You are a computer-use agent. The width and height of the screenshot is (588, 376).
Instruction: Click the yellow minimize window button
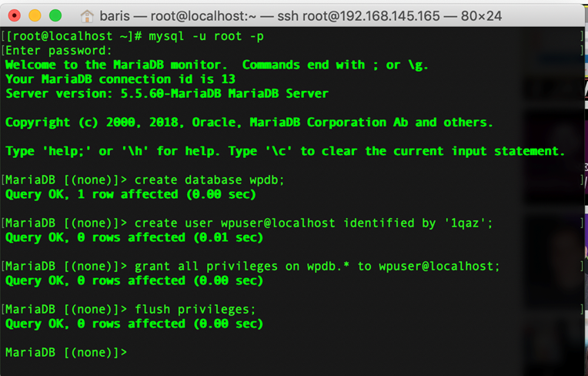tap(35, 15)
